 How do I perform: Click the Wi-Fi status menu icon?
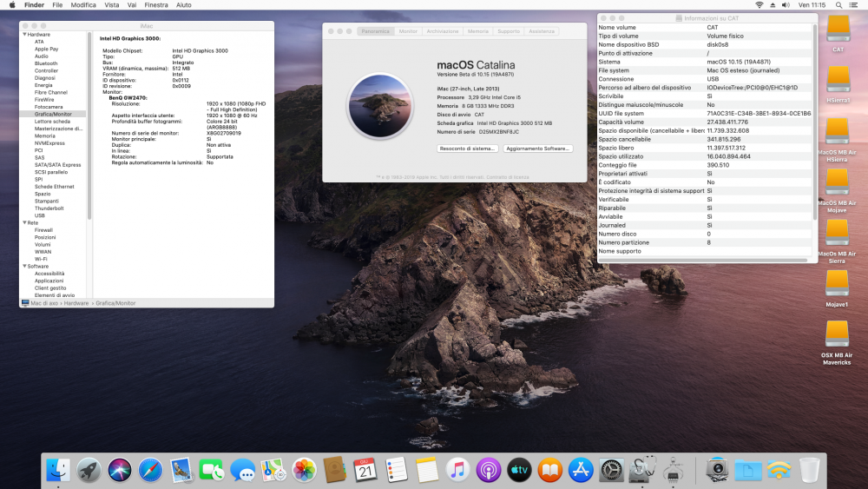coord(759,5)
